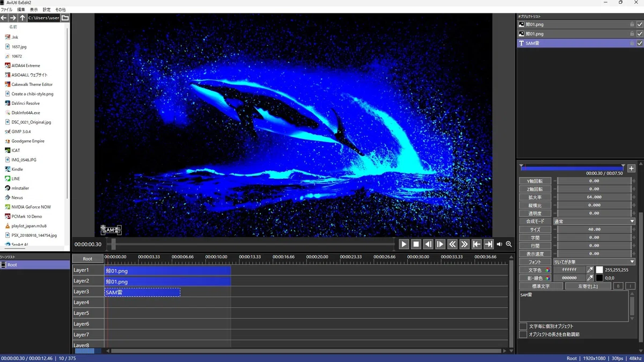This screenshot has height=362, width=644.
Task: Click the 標準文字 button
Action: click(x=541, y=286)
